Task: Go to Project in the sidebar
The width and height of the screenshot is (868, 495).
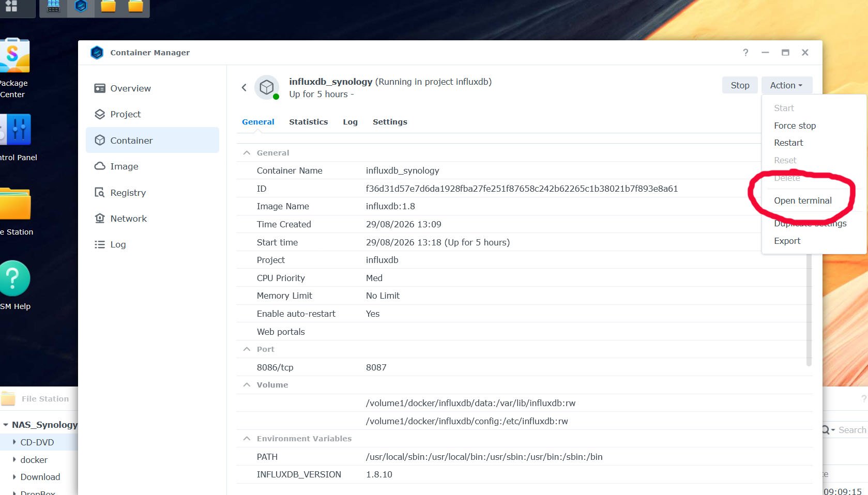Action: 153,114
